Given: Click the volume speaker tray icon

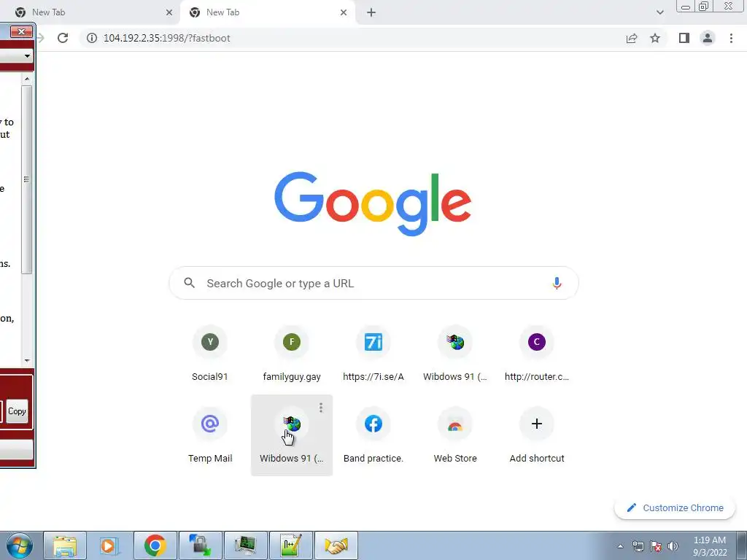Looking at the screenshot, I should [x=673, y=546].
